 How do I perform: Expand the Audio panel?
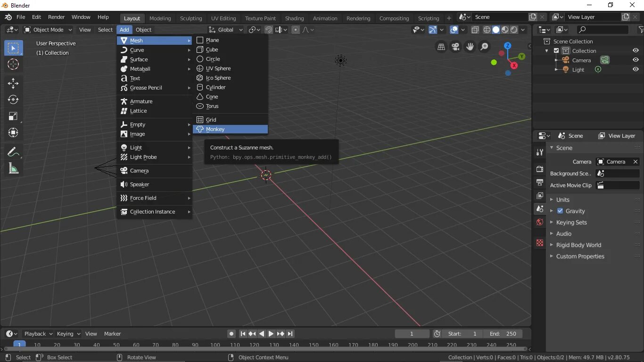click(564, 233)
